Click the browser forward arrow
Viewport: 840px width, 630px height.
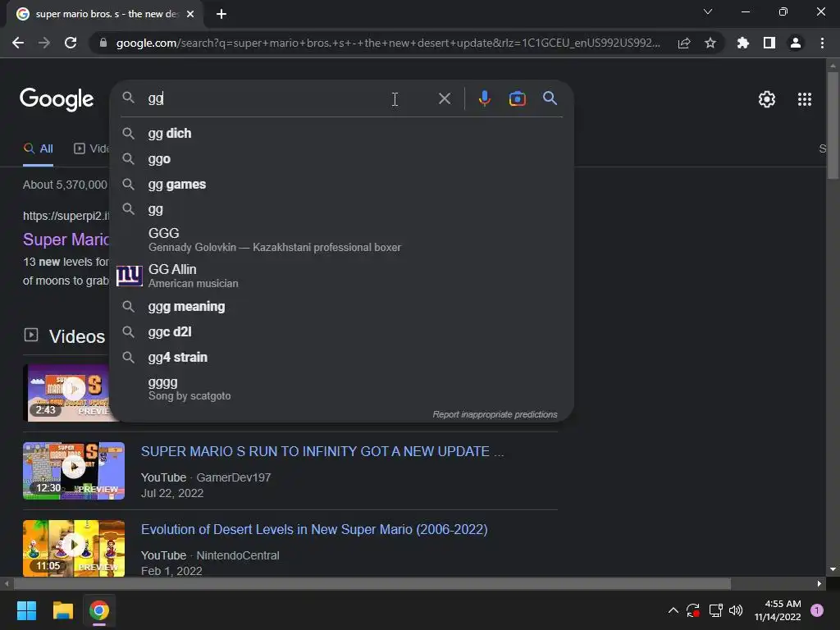coord(44,43)
